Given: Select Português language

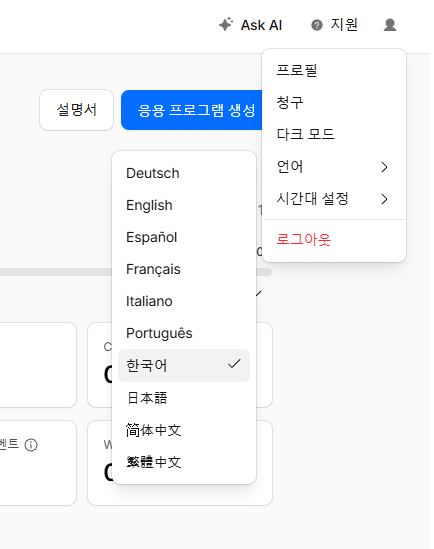Looking at the screenshot, I should pyautogui.click(x=184, y=333).
